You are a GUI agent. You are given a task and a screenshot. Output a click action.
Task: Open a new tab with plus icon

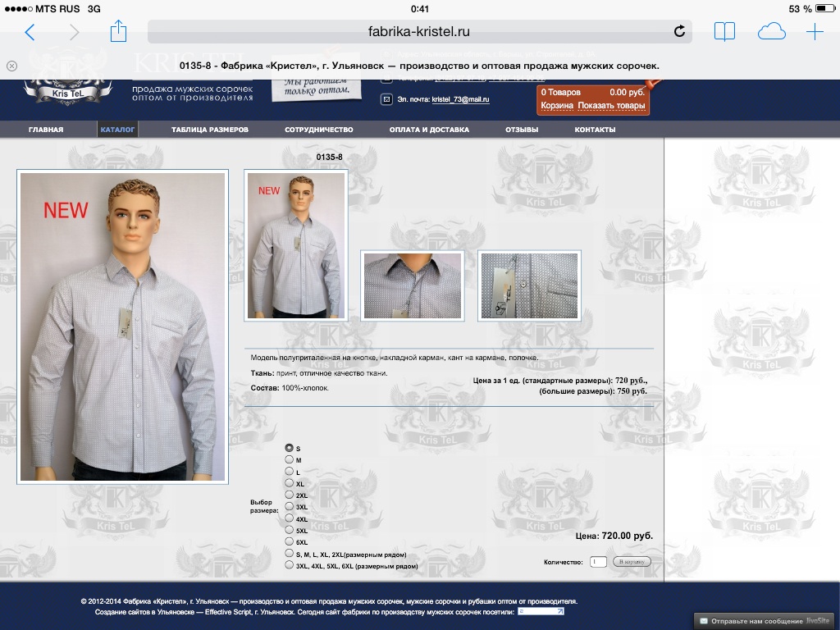(x=815, y=32)
